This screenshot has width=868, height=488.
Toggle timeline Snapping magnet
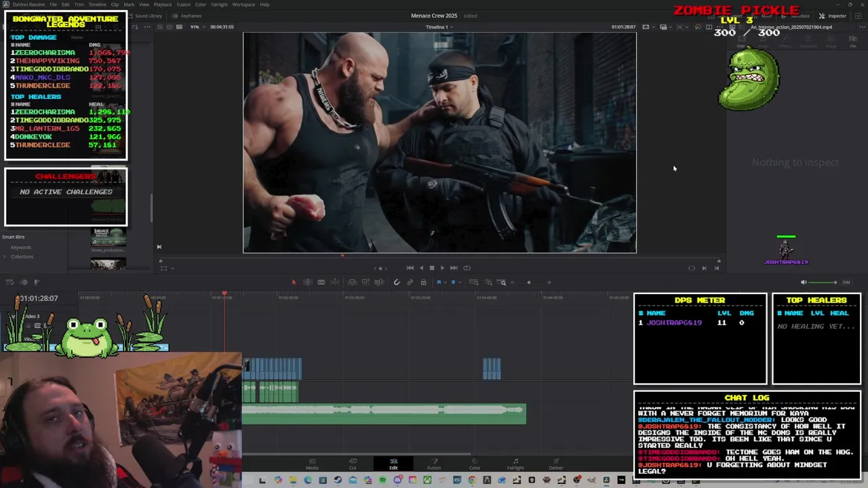click(397, 282)
